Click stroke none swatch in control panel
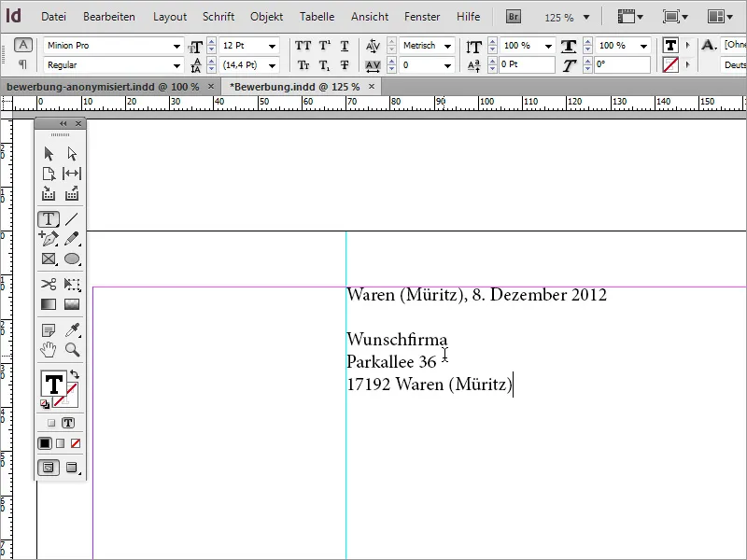Image resolution: width=747 pixels, height=560 pixels. coord(670,64)
